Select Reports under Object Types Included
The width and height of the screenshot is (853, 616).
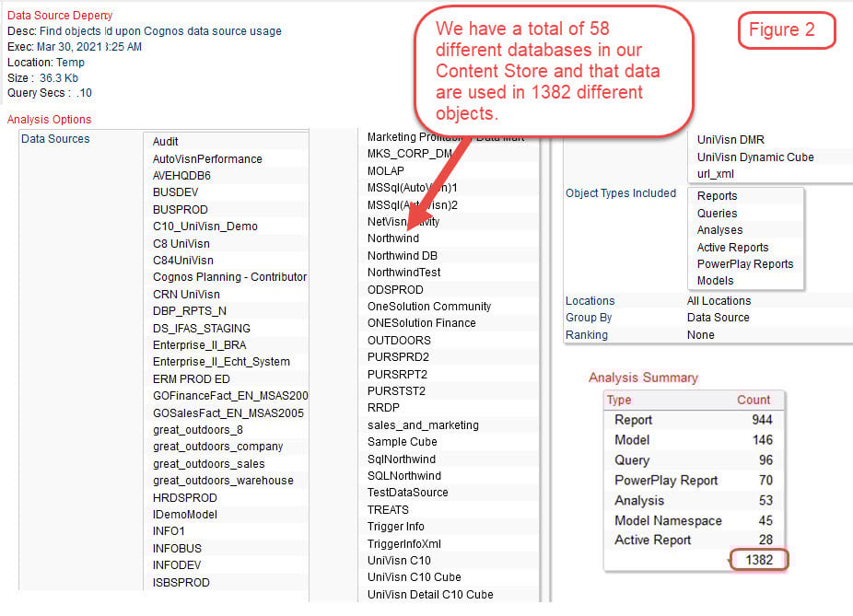pyautogui.click(x=717, y=196)
